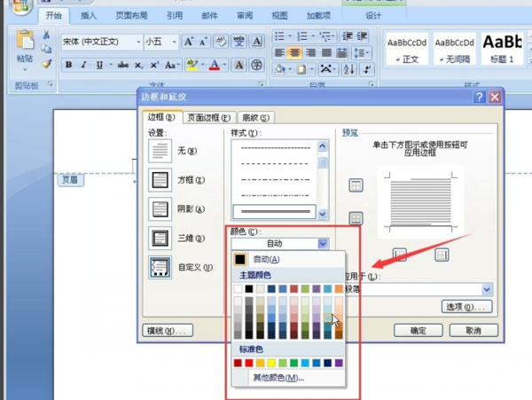This screenshot has width=532, height=400.
Task: Click the OK button
Action: (x=418, y=331)
